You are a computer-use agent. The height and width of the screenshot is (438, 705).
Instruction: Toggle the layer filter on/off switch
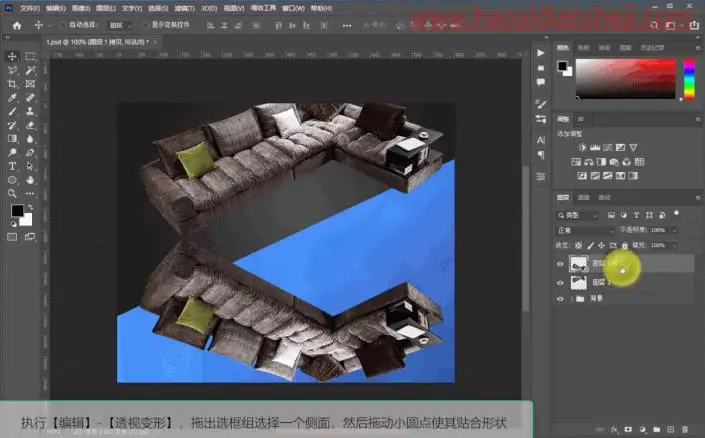point(676,214)
